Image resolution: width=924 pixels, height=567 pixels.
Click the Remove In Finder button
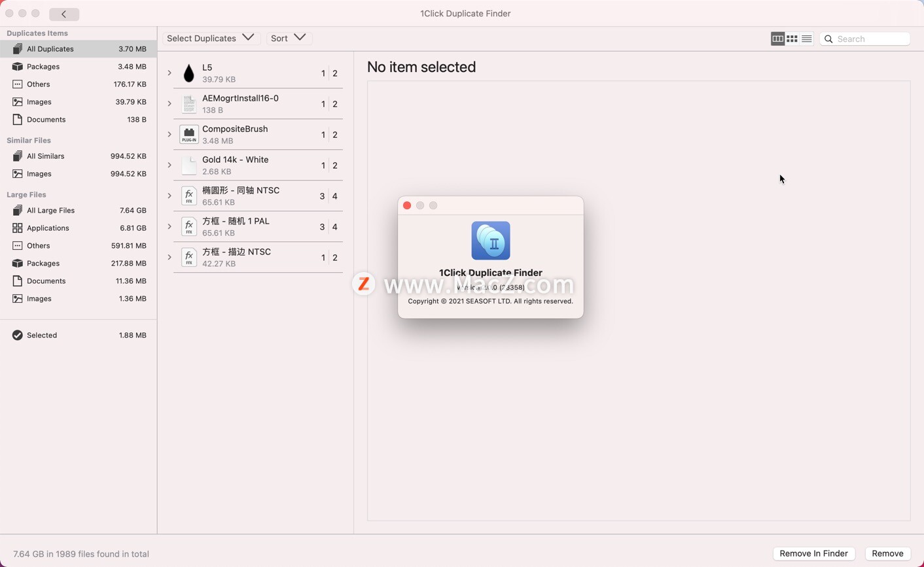[x=813, y=553]
